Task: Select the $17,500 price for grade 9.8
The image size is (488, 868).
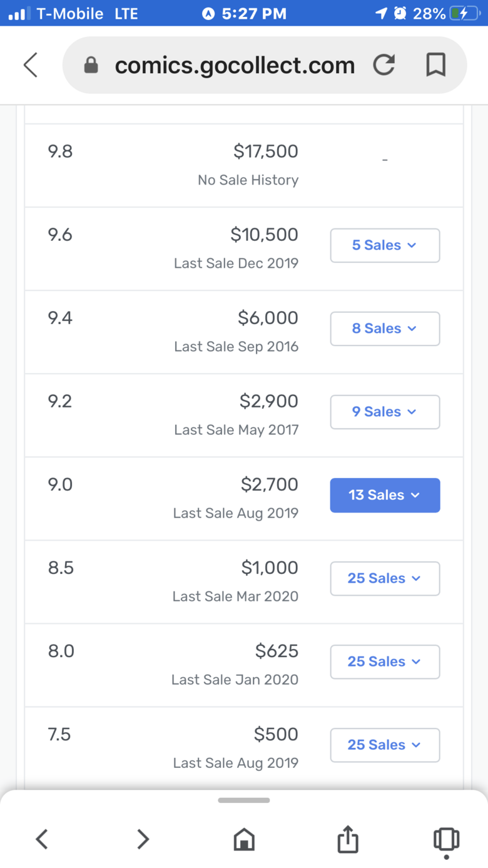Action: coord(266,151)
